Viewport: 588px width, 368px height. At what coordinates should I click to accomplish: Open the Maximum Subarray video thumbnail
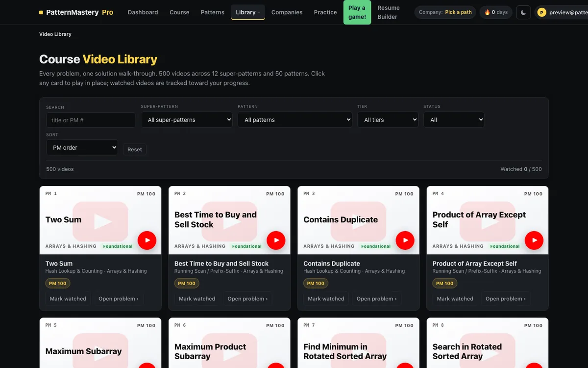click(100, 343)
